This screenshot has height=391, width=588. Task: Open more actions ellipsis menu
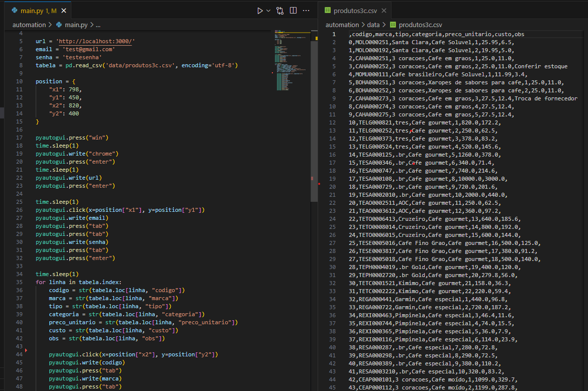[x=306, y=11]
